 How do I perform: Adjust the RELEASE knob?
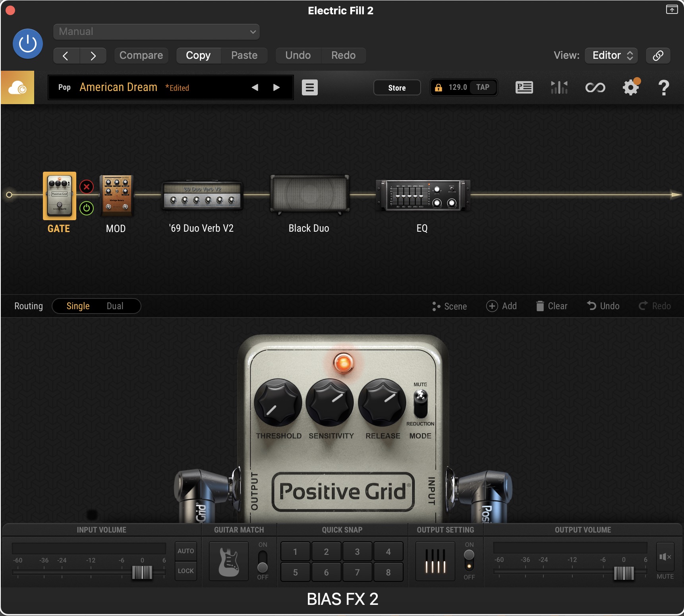point(382,403)
